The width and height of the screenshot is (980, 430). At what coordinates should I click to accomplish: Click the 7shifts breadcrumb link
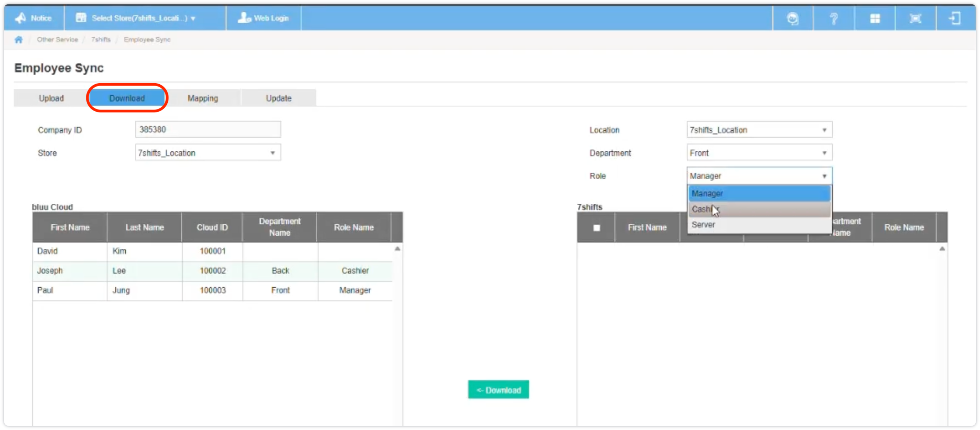[101, 40]
